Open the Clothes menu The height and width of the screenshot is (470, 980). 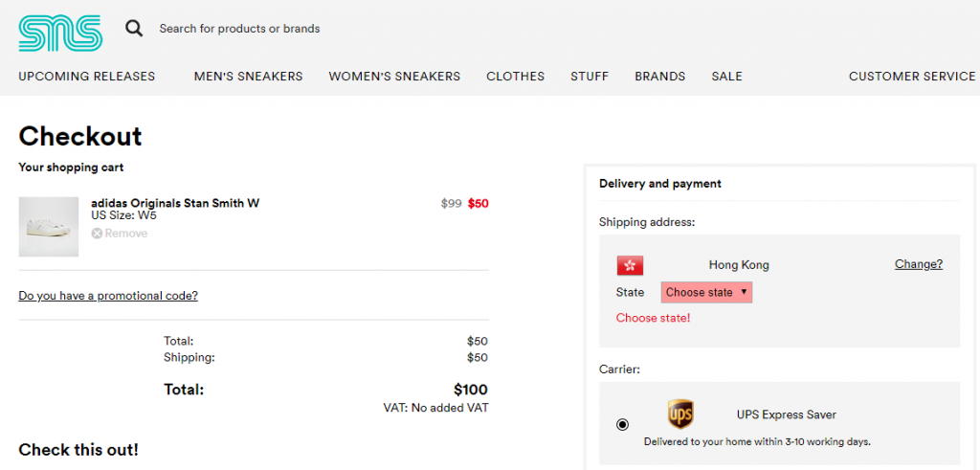[x=515, y=77]
